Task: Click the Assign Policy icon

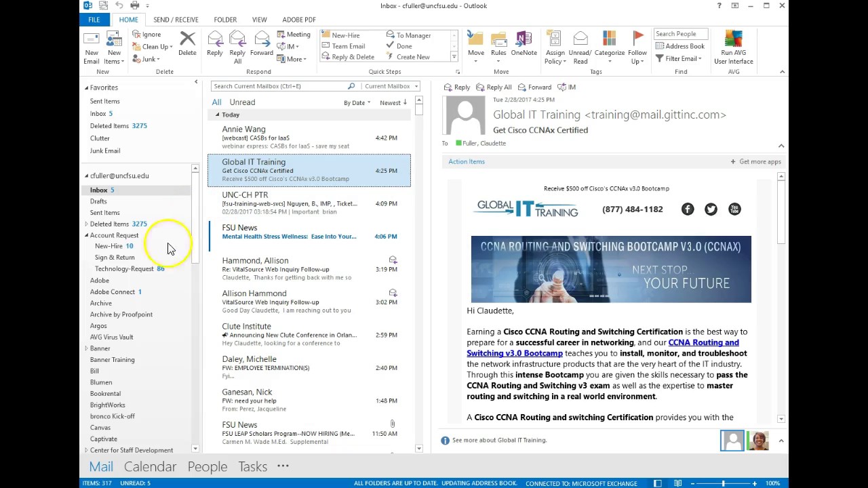Action: (x=555, y=39)
